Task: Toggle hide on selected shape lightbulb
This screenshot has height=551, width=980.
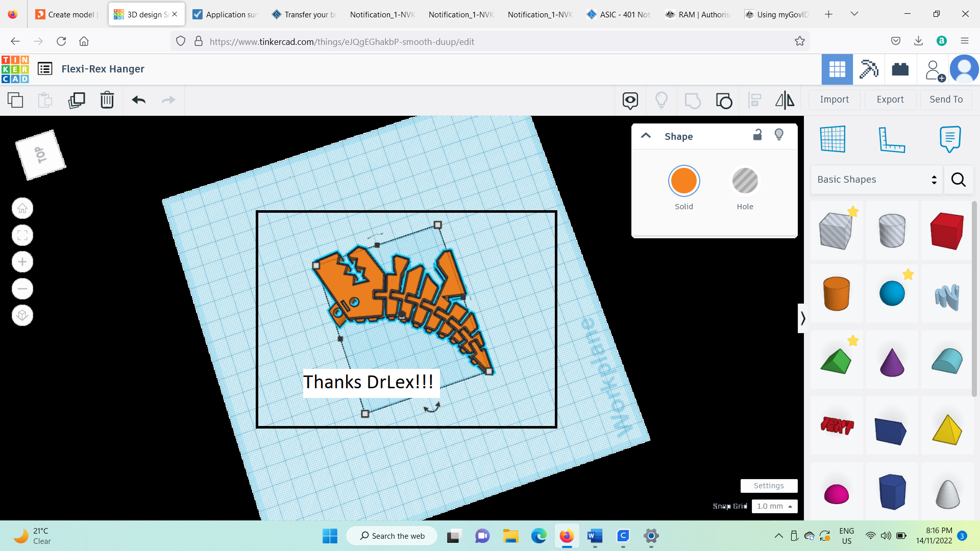Action: (779, 135)
